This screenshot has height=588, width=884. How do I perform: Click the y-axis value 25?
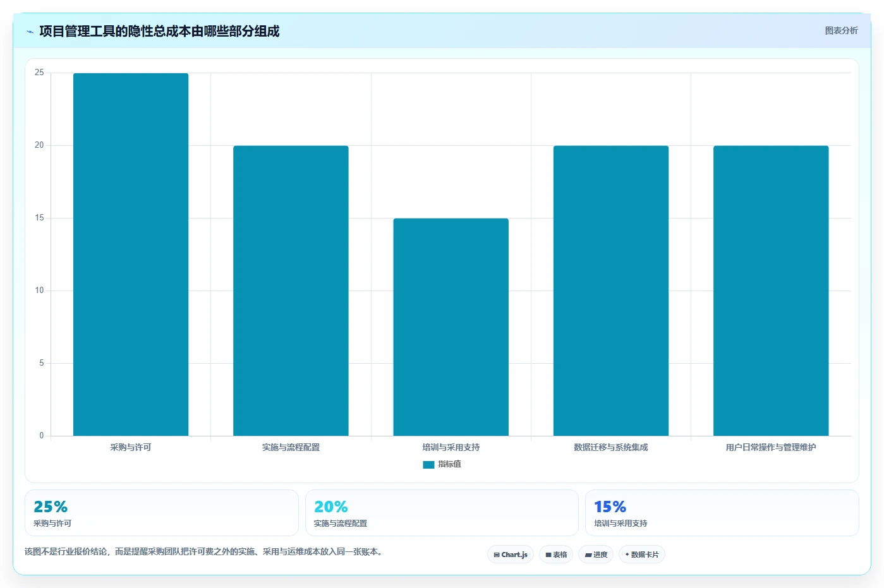click(39, 73)
